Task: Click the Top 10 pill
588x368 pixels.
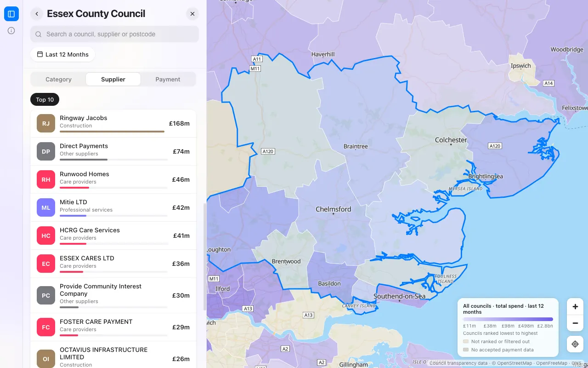Action: point(45,99)
